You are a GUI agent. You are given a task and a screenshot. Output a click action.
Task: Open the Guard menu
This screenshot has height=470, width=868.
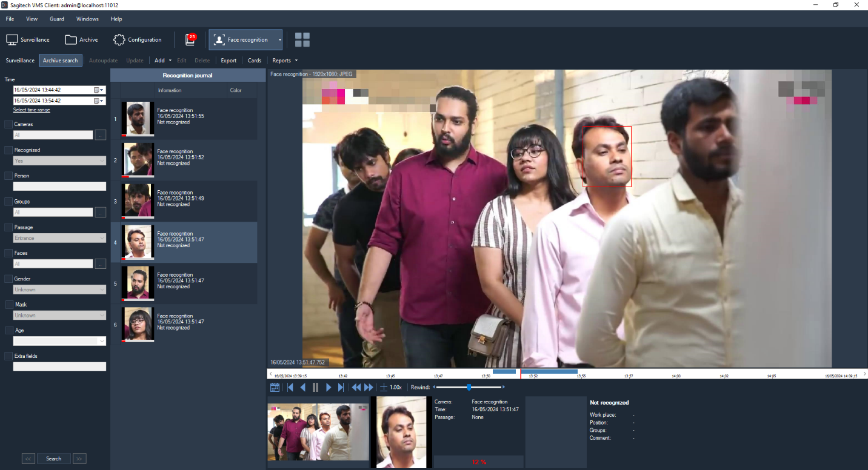[57, 19]
